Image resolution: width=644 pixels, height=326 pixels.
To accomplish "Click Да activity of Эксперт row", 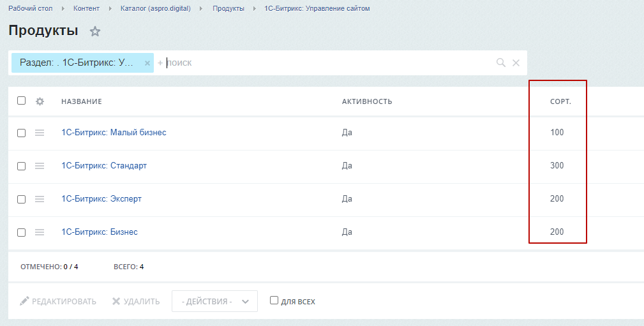I will (x=347, y=199).
